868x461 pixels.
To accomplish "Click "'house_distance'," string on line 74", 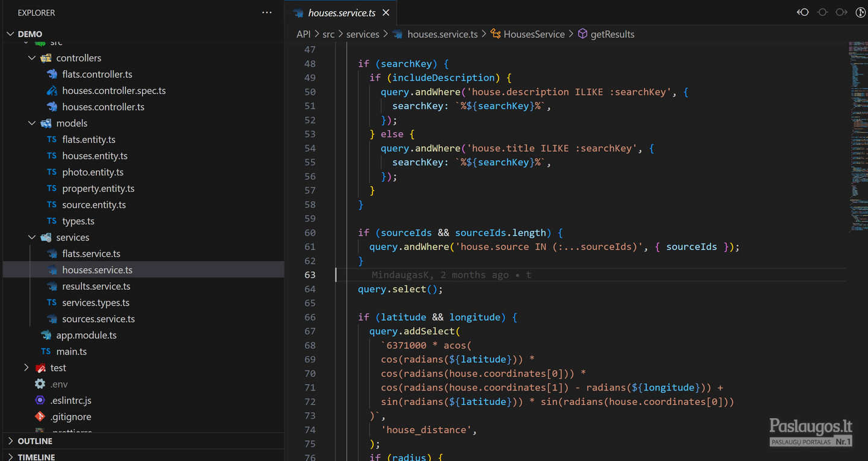I will pos(429,430).
